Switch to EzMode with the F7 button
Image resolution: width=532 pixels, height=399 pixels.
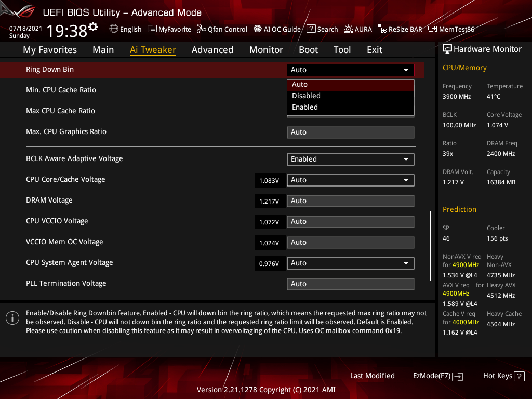(x=437, y=376)
